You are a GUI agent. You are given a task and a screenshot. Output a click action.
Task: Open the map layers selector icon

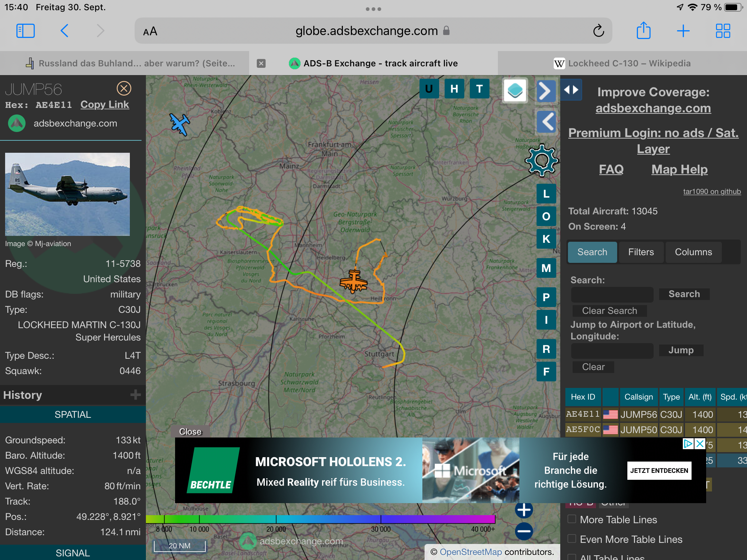tap(515, 90)
